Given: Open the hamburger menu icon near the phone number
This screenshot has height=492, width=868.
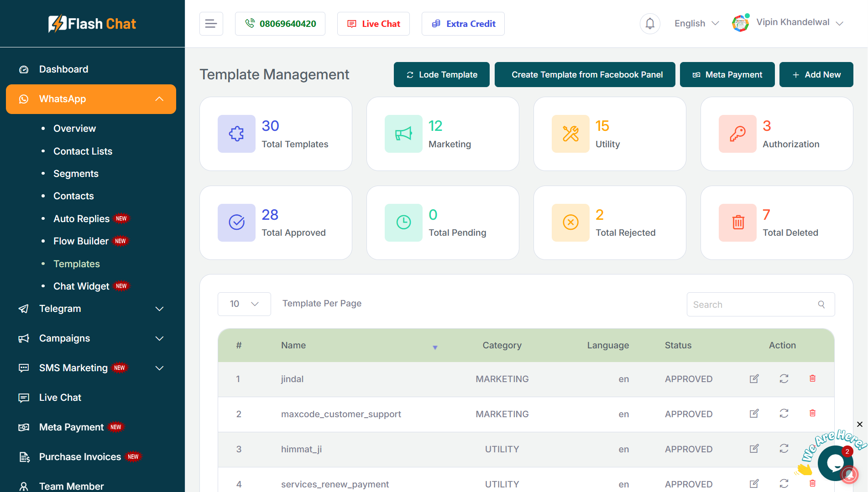Looking at the screenshot, I should pyautogui.click(x=211, y=23).
